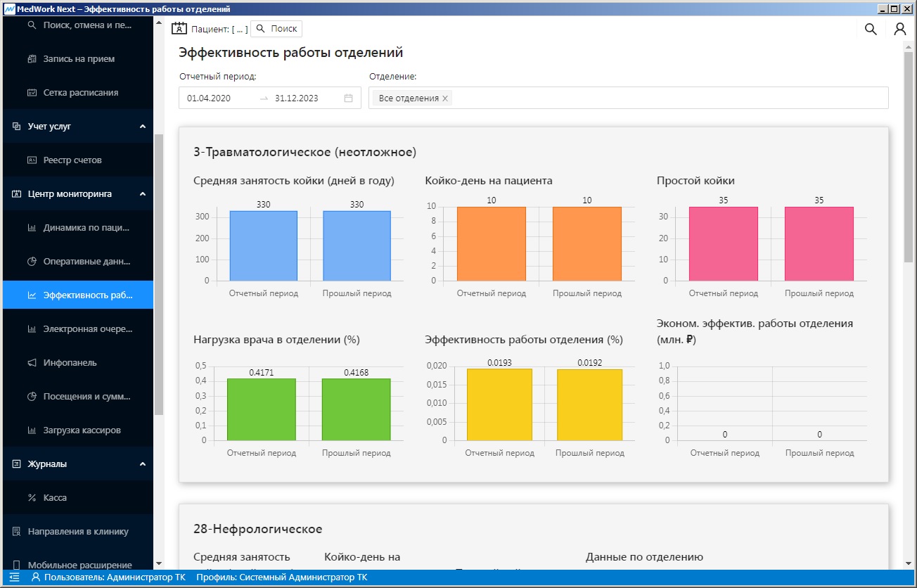
Task: Click the Инфопанель megaphone icon
Action: pos(32,363)
